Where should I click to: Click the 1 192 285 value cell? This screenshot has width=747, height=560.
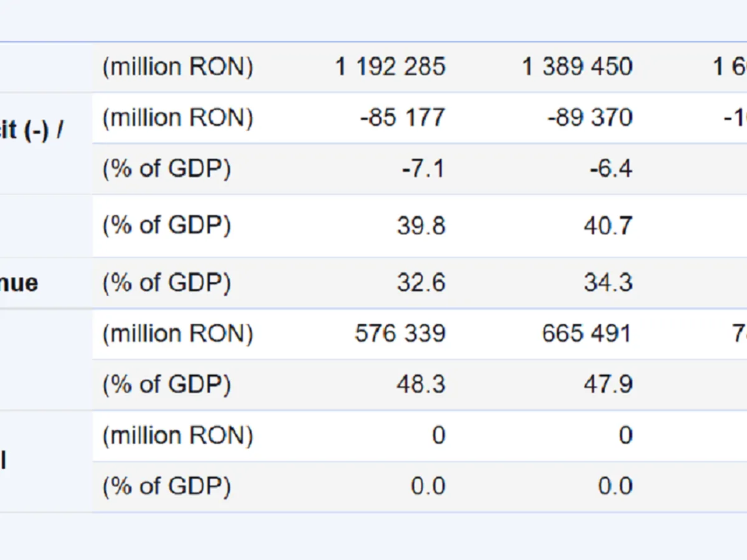(390, 67)
